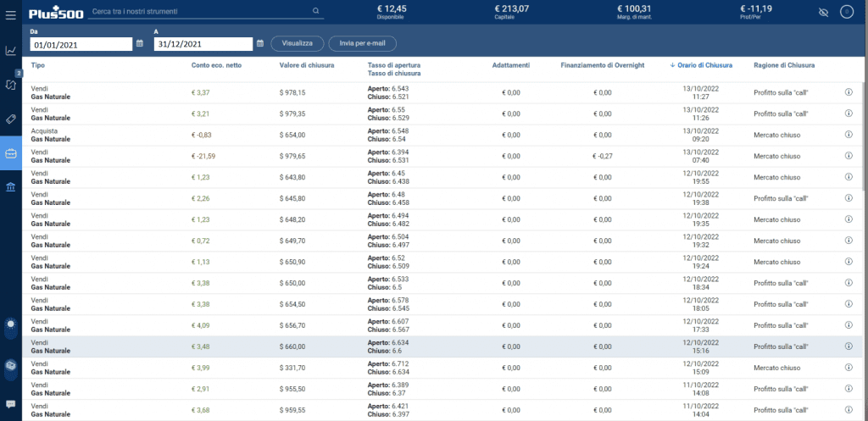Open info icon for 13/10/2022 11:26 trade

848,114
